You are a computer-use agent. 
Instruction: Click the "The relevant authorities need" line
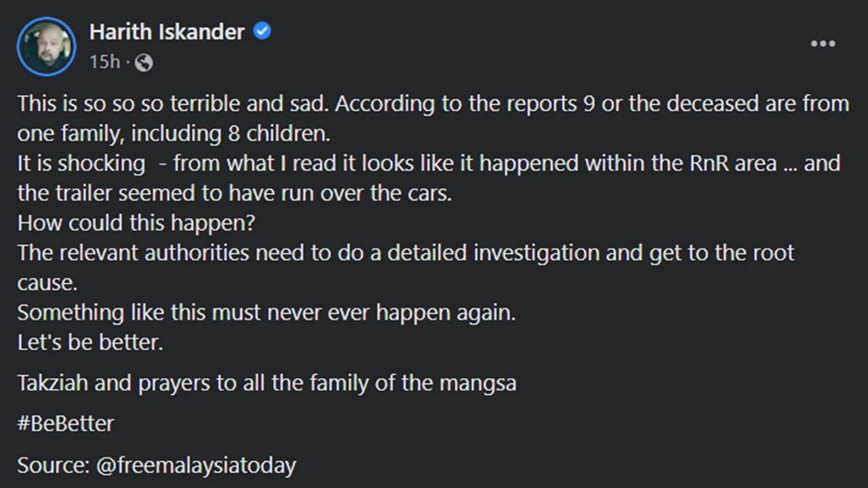[x=406, y=253]
